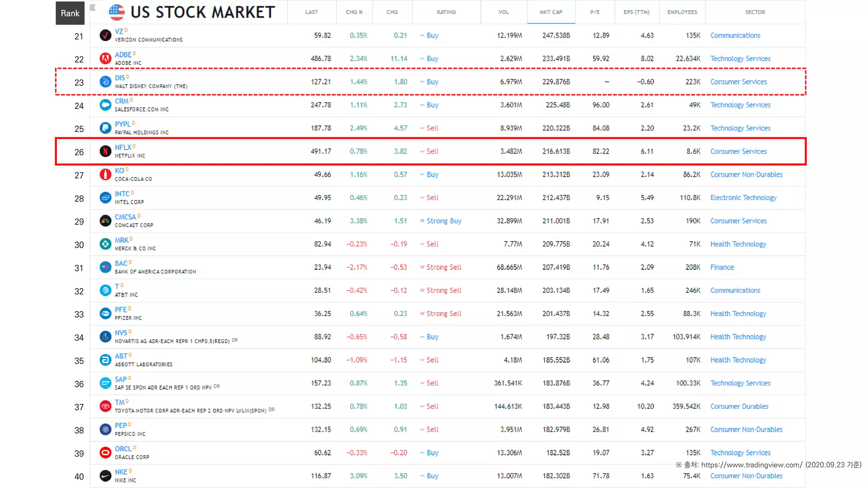This screenshot has height=488, width=868.
Task: Sort by the P/E column header
Action: coord(595,12)
